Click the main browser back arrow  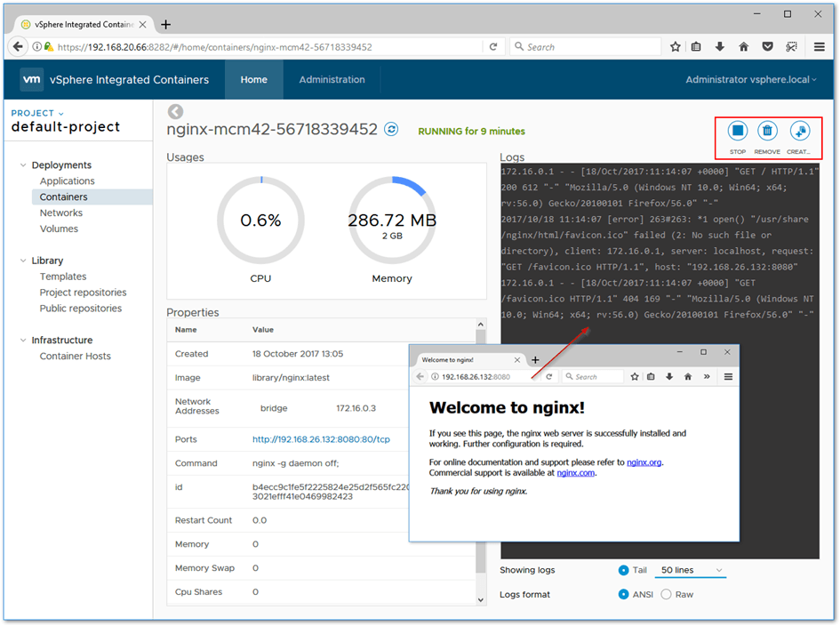pos(18,46)
